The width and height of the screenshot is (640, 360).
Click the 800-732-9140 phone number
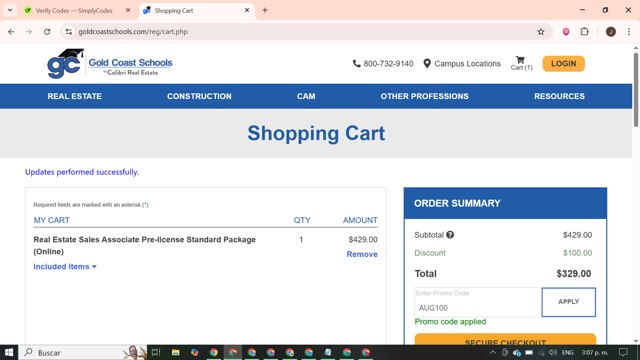[x=388, y=64]
